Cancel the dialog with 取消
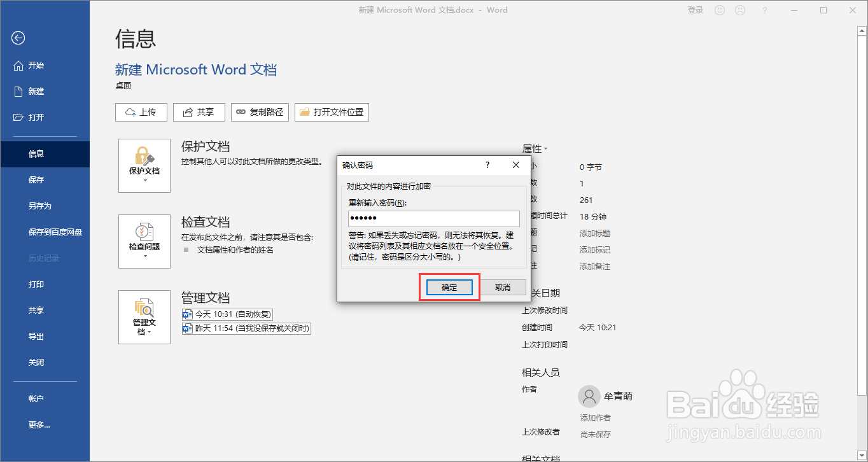The width and height of the screenshot is (868, 462). (503, 288)
